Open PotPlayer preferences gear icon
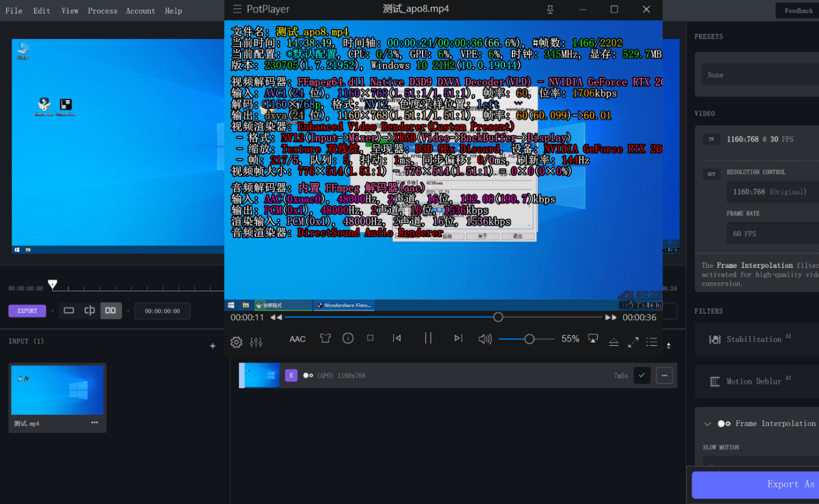This screenshot has width=819, height=504. tap(236, 342)
